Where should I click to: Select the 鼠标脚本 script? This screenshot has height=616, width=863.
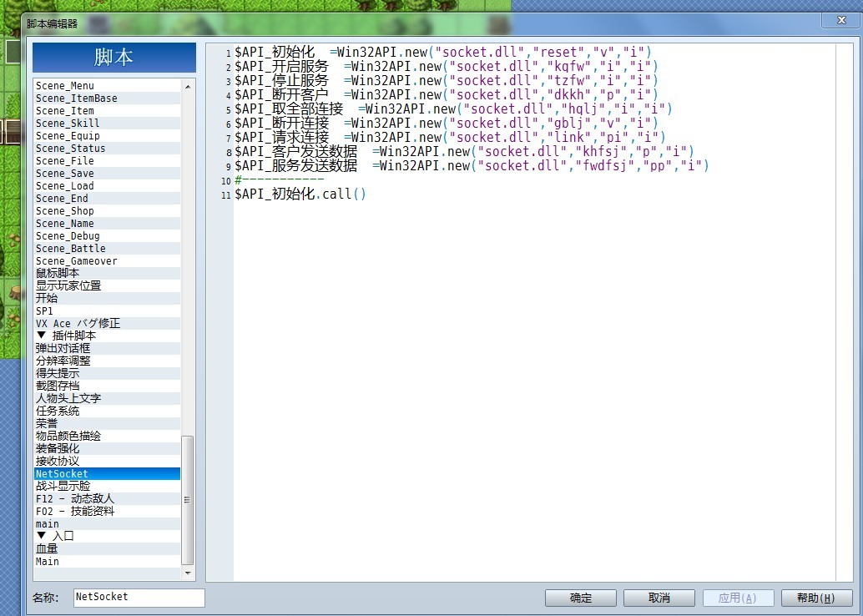[108, 274]
